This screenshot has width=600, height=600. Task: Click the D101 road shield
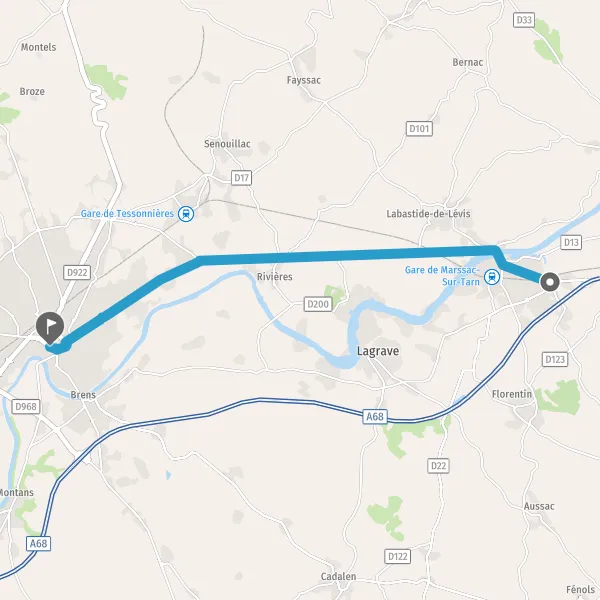pyautogui.click(x=419, y=129)
